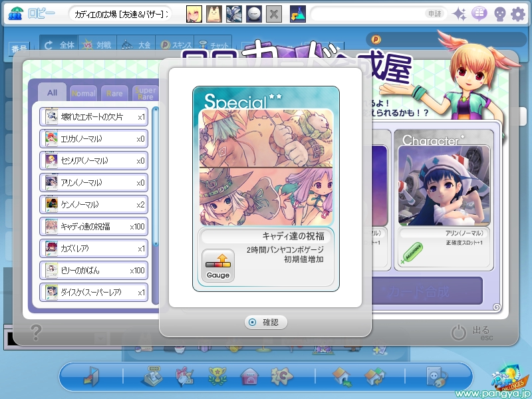Click the cash register shop icon

(152, 376)
